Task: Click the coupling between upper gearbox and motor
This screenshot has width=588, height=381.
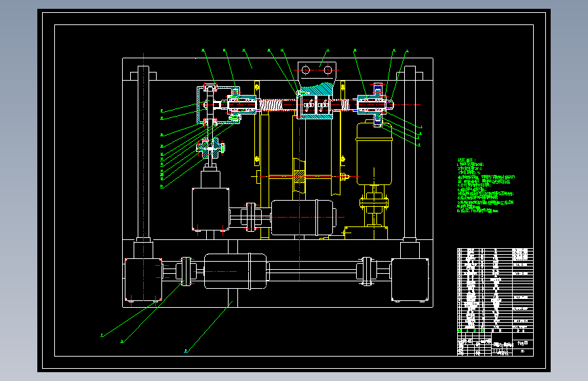Action: (250, 217)
